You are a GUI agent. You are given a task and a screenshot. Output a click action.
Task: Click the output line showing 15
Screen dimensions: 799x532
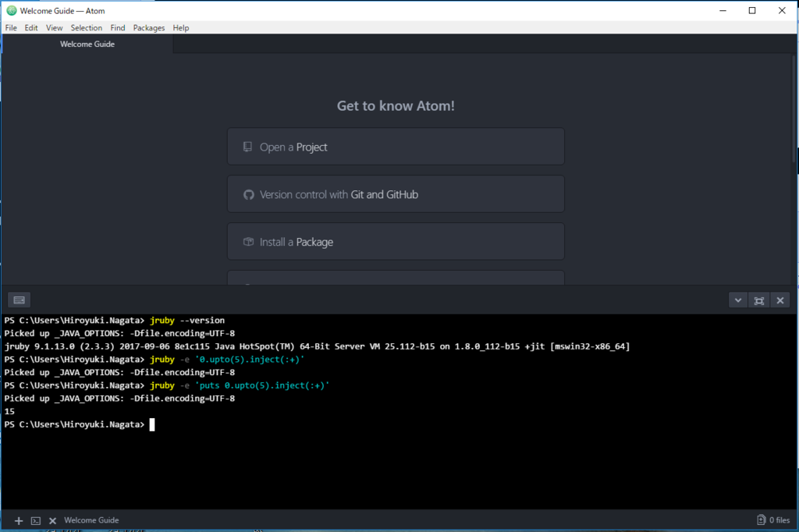(9, 412)
